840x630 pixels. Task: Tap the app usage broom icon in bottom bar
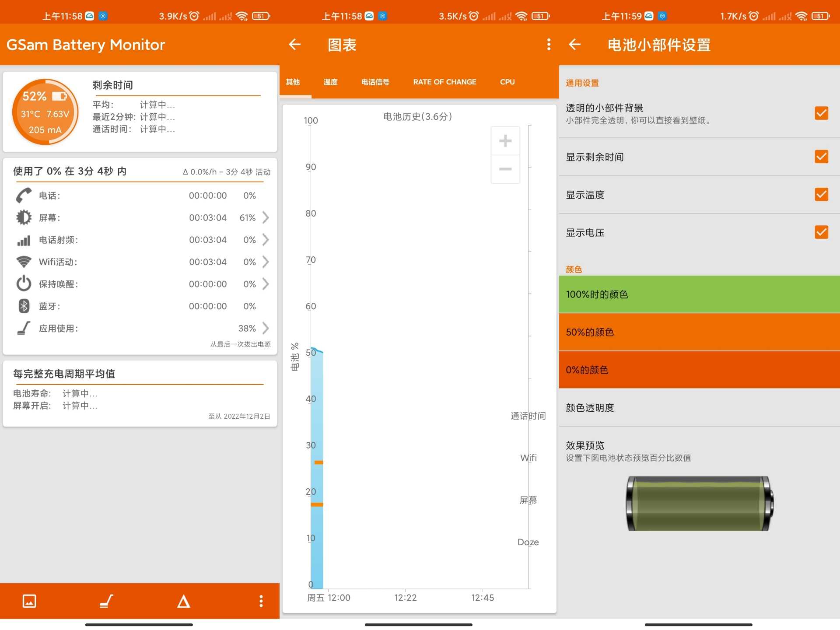tap(106, 601)
